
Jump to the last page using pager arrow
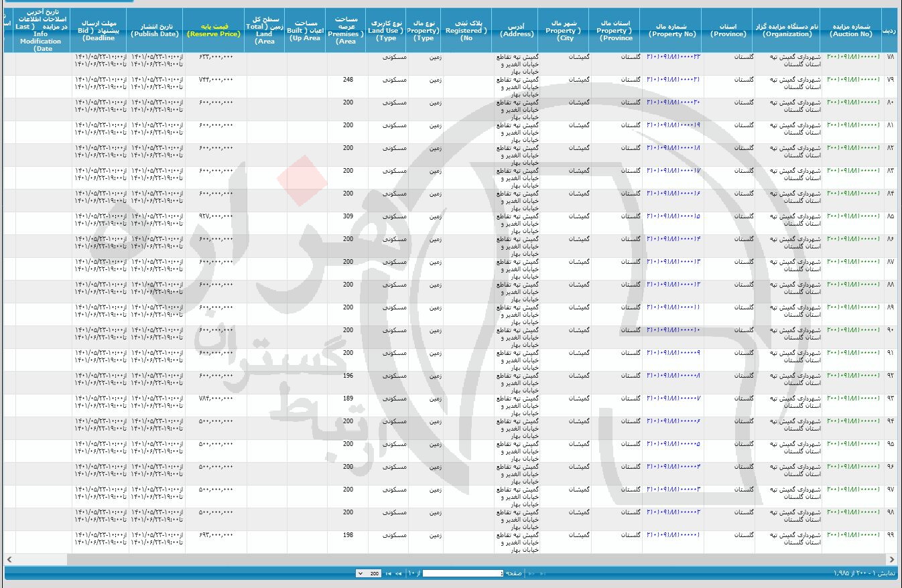click(389, 573)
